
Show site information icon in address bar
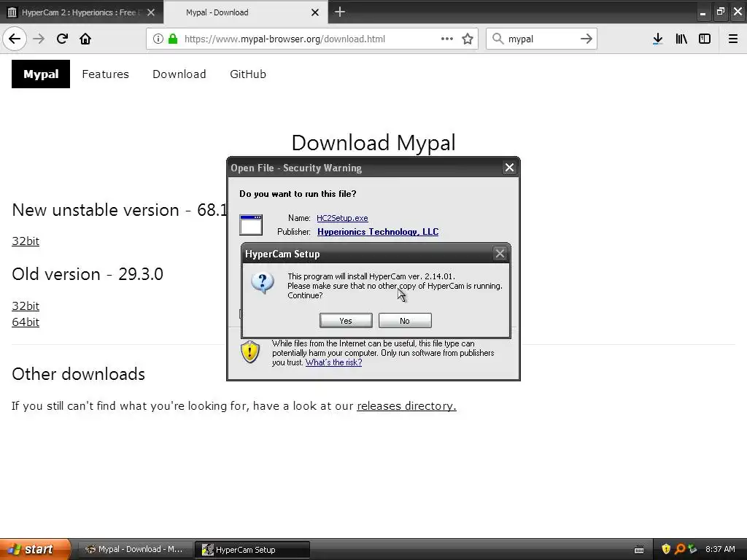[x=158, y=39]
